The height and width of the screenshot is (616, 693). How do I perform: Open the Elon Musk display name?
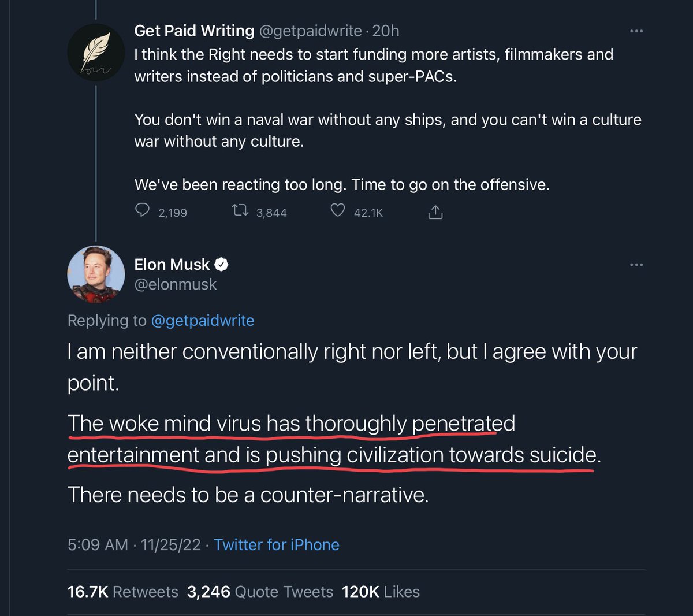(x=172, y=265)
